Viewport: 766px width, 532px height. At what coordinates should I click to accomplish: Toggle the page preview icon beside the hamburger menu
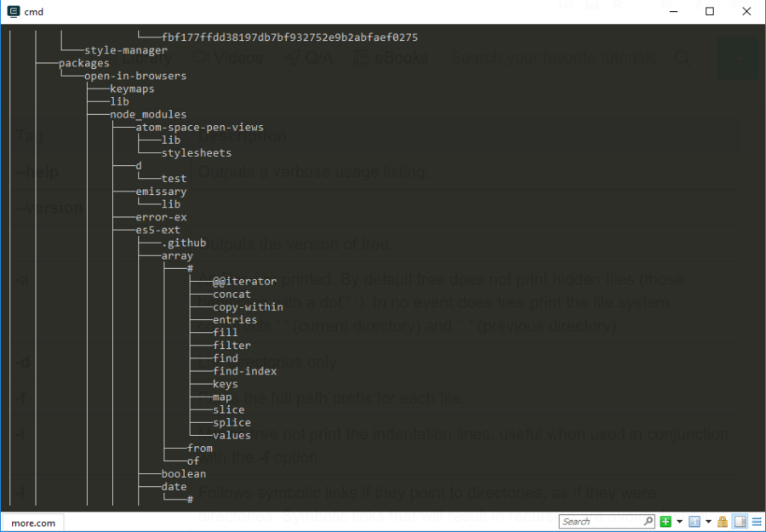click(x=740, y=521)
